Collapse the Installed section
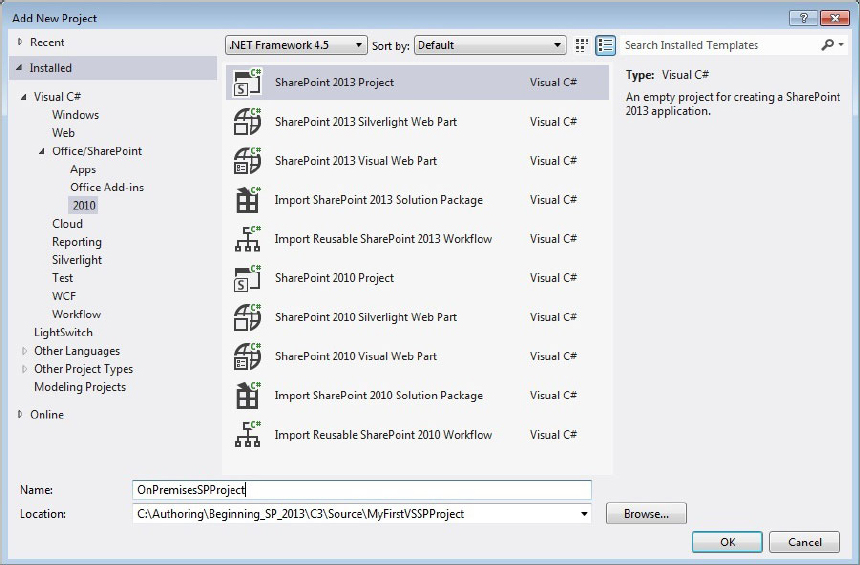 point(20,67)
